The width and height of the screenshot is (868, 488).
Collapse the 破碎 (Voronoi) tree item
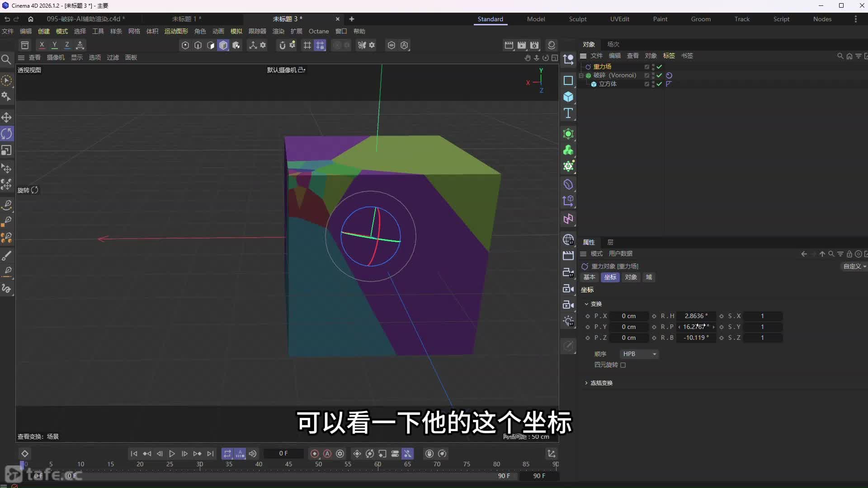pyautogui.click(x=581, y=75)
